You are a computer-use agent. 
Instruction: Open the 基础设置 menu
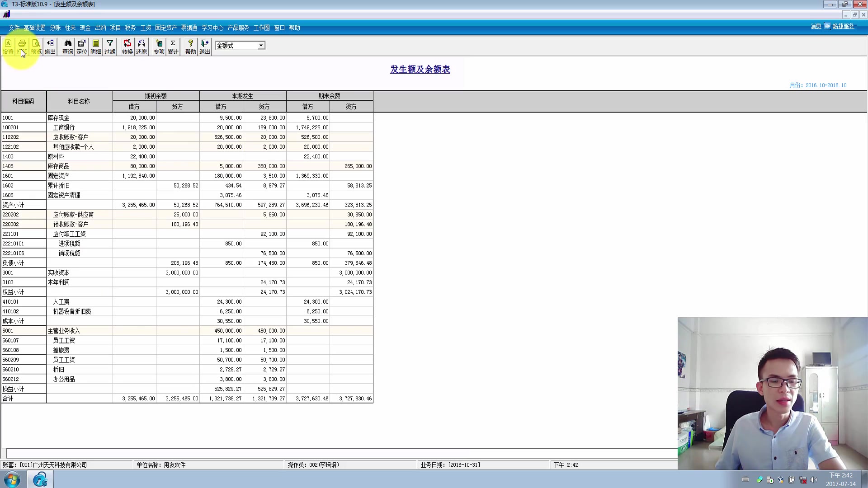click(34, 28)
